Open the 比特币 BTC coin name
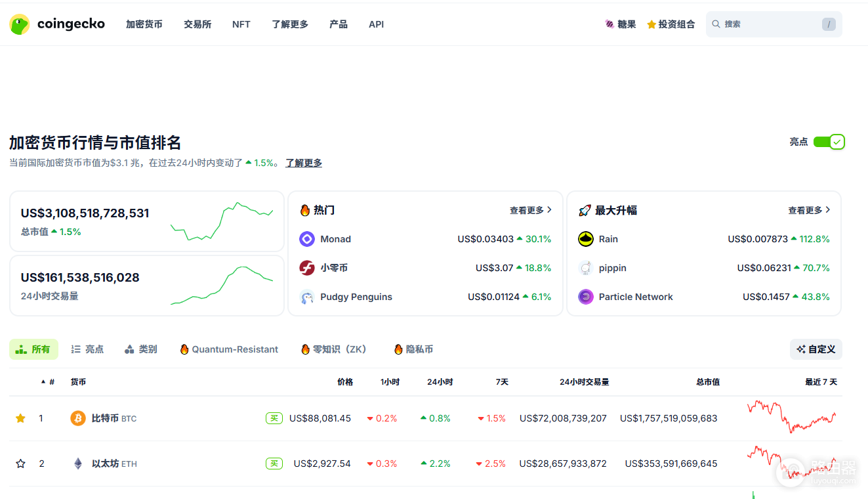The width and height of the screenshot is (868, 499). [114, 418]
